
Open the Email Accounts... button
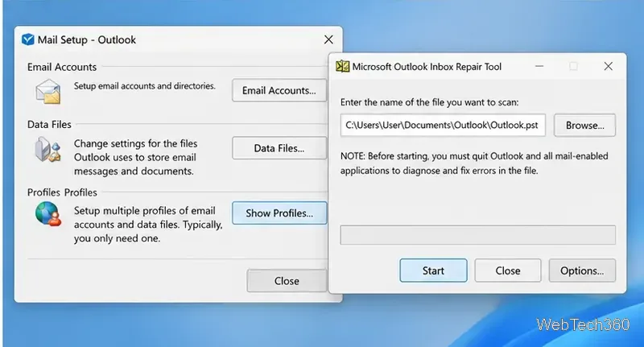click(x=279, y=90)
